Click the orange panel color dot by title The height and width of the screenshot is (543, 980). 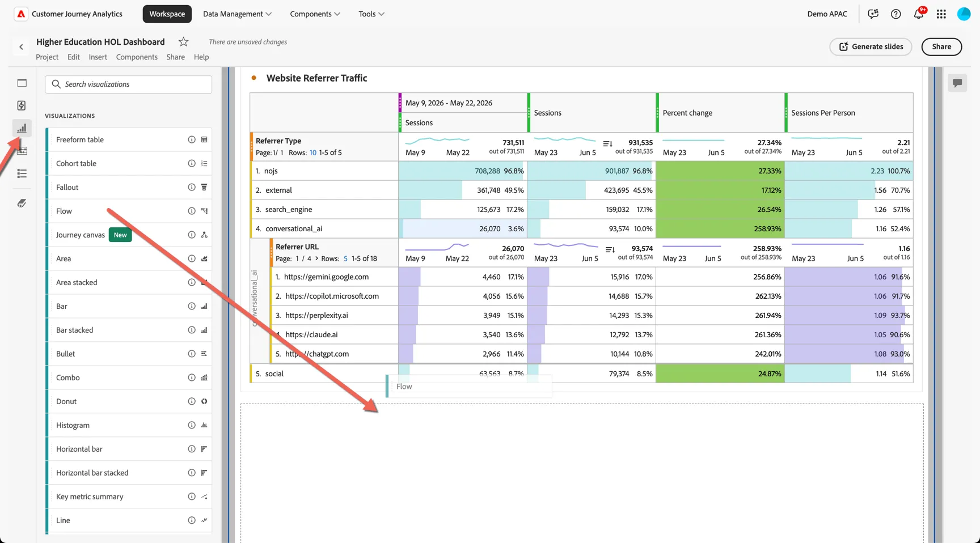[x=254, y=78]
